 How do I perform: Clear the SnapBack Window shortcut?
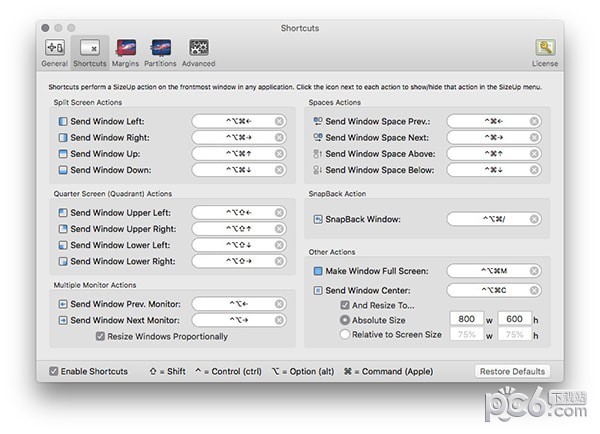coord(534,219)
